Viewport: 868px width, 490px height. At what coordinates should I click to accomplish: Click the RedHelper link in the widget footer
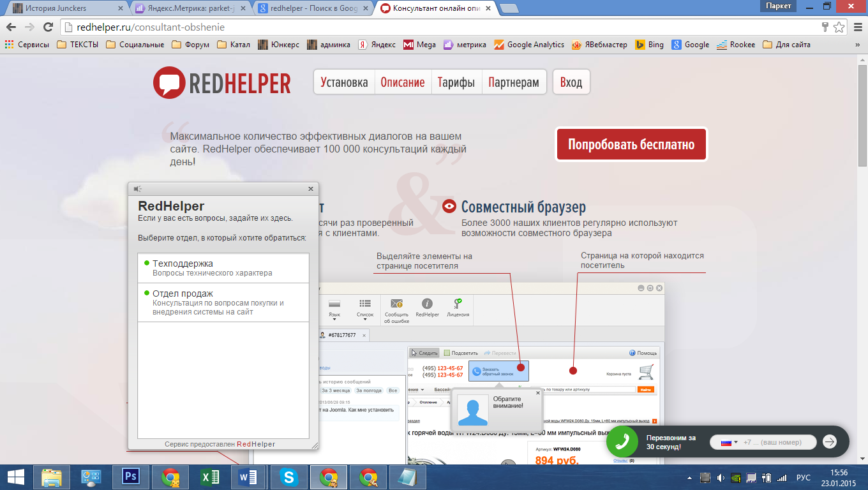(256, 444)
